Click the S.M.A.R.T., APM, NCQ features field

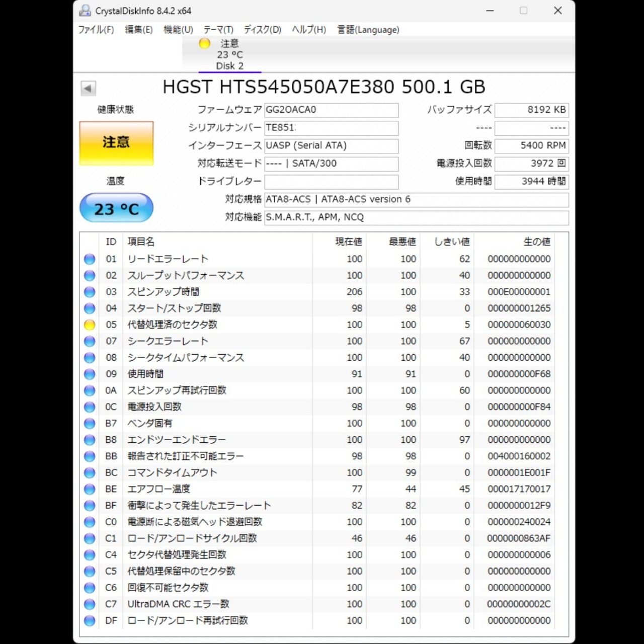click(417, 217)
